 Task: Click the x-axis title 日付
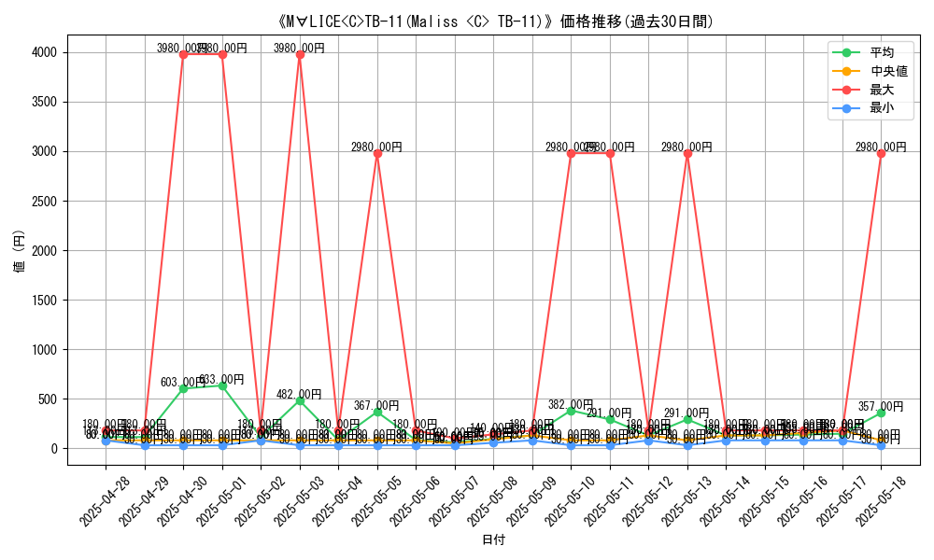click(x=493, y=540)
